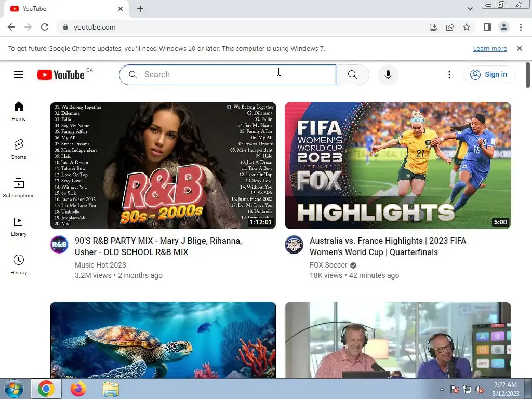Click the FOX Soccer channel avatar

(x=294, y=245)
